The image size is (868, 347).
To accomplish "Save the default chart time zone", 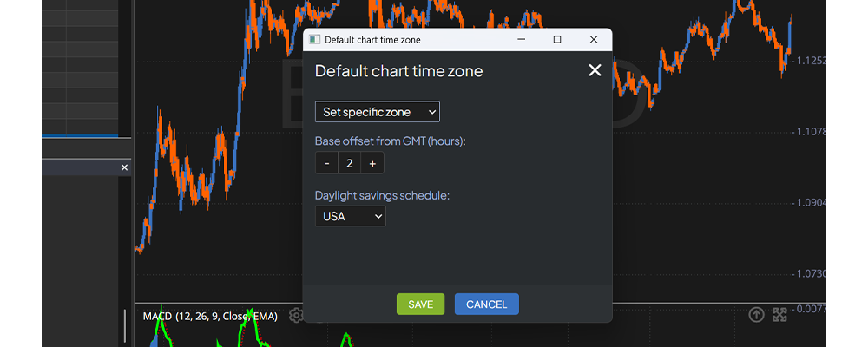I will point(421,304).
